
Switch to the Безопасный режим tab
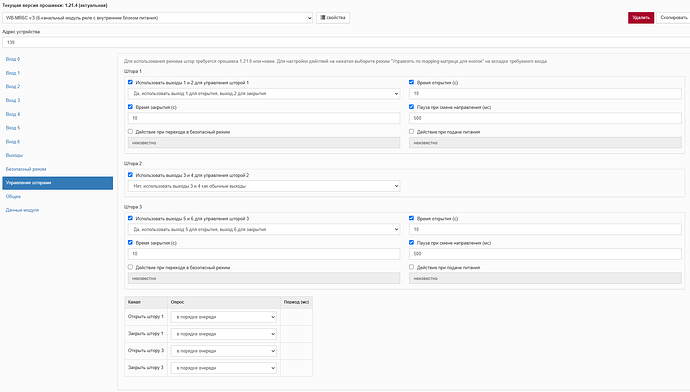click(26, 169)
